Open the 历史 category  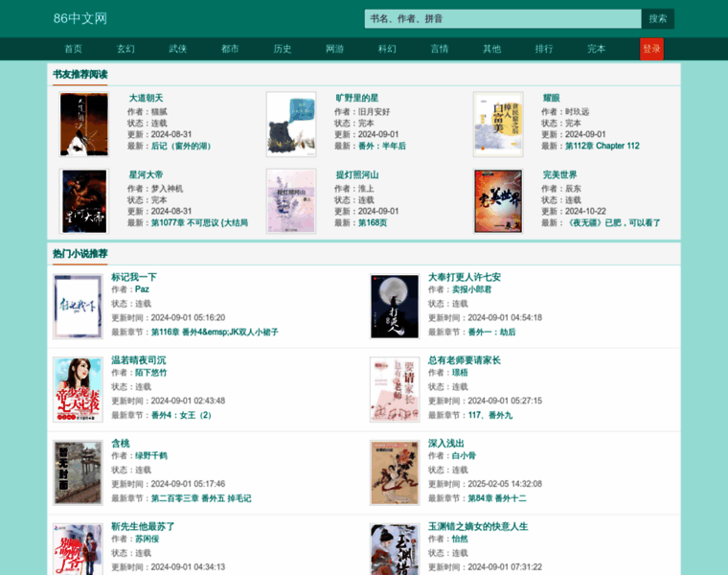(283, 49)
